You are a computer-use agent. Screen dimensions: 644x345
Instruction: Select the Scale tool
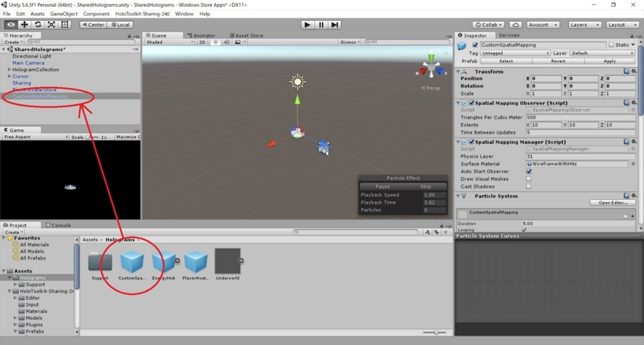(52, 25)
